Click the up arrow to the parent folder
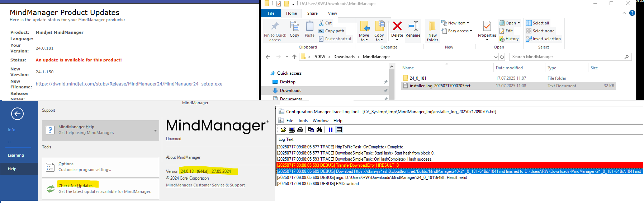 294,57
